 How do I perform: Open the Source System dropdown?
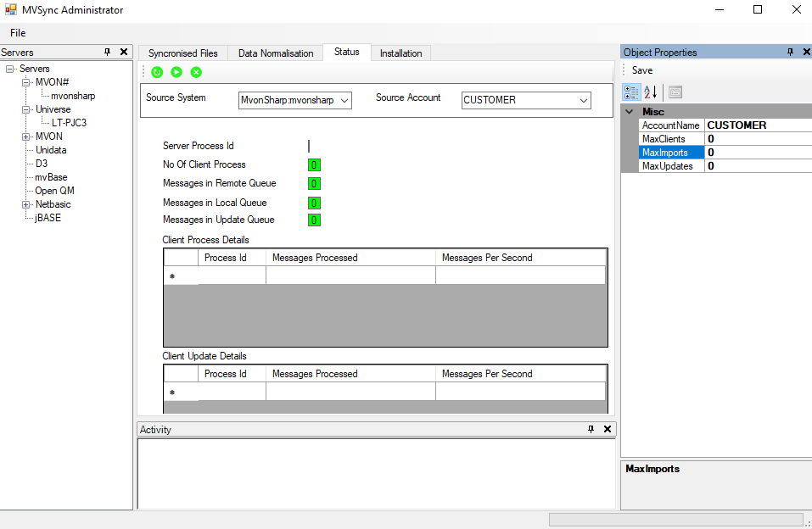point(344,100)
